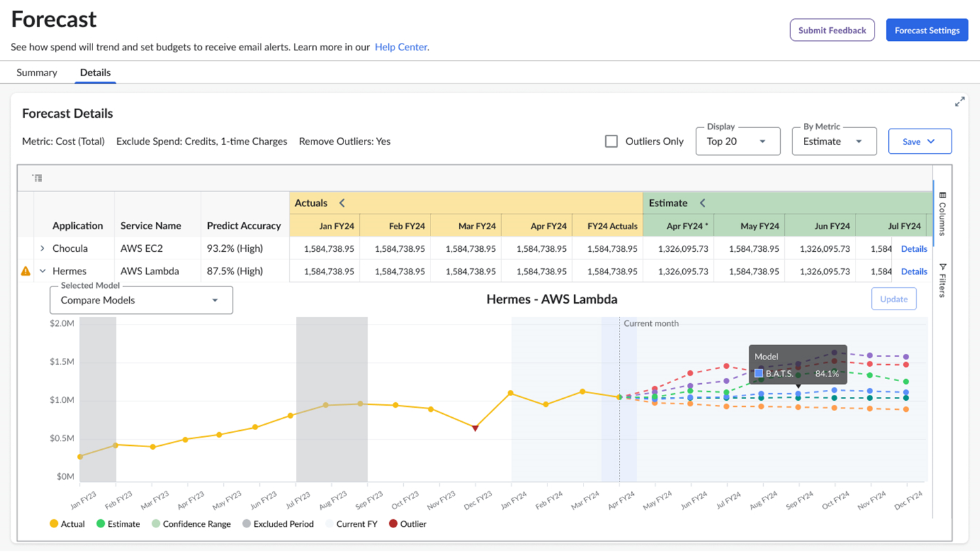This screenshot has width=980, height=554.
Task: Click the table row grouping icon
Action: [x=37, y=178]
